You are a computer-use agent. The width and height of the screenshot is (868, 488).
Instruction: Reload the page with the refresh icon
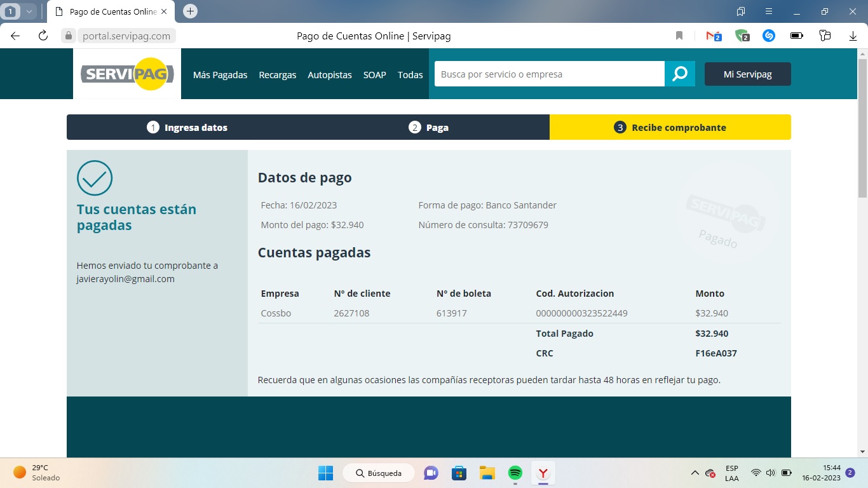point(43,36)
